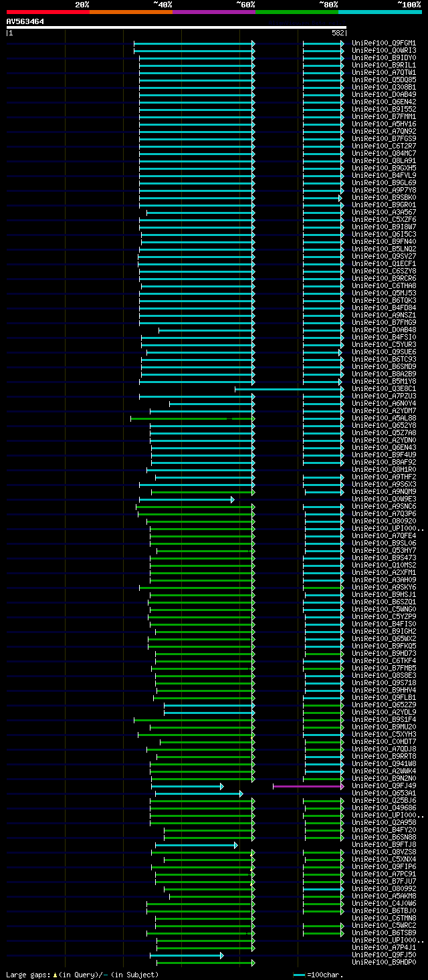428x980 pixels.
Task: Select the UniRef100_Q6EN42 label
Action: coord(384,102)
